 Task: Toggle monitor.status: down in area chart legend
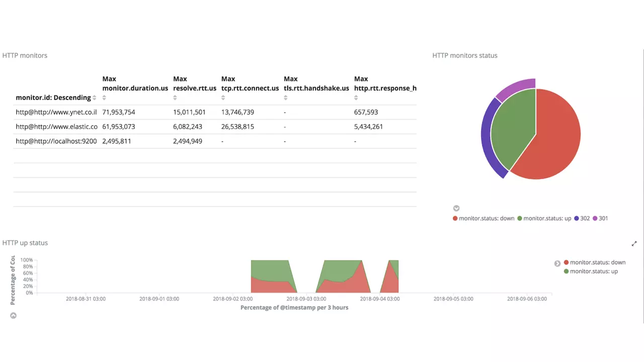597,262
